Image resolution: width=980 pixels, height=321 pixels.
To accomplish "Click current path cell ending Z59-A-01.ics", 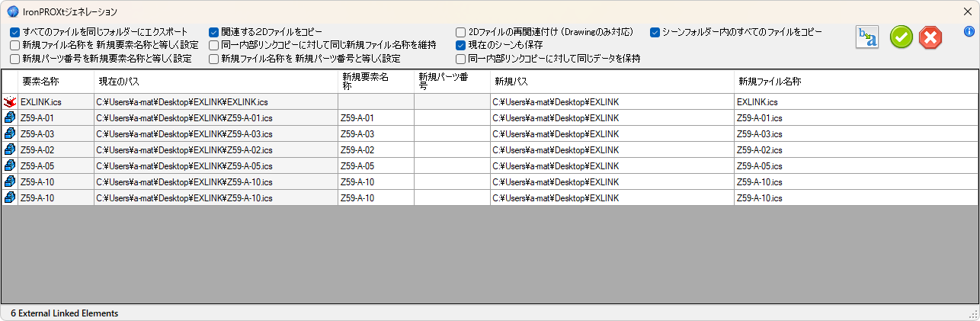I will (x=216, y=117).
